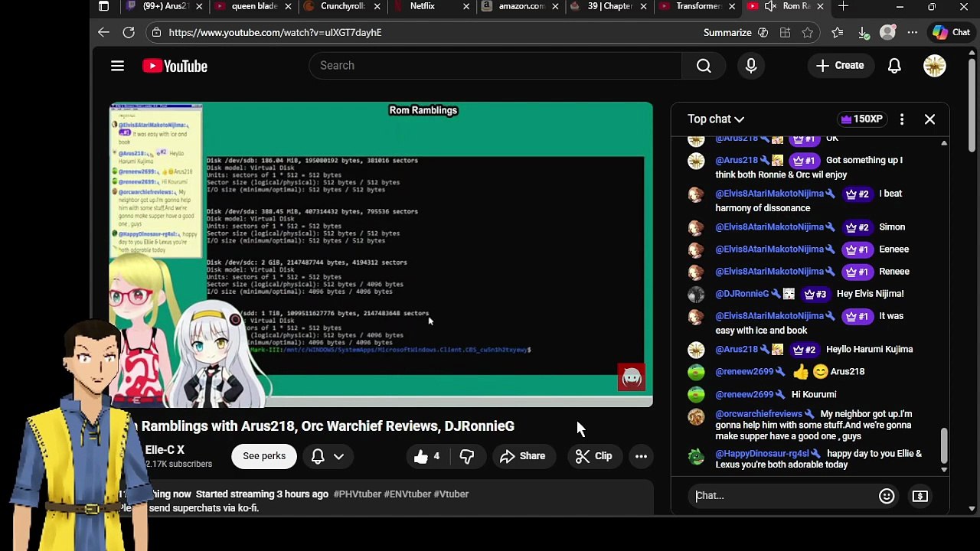The width and height of the screenshot is (980, 551).
Task: Close the Netflix tab
Action: [x=465, y=7]
